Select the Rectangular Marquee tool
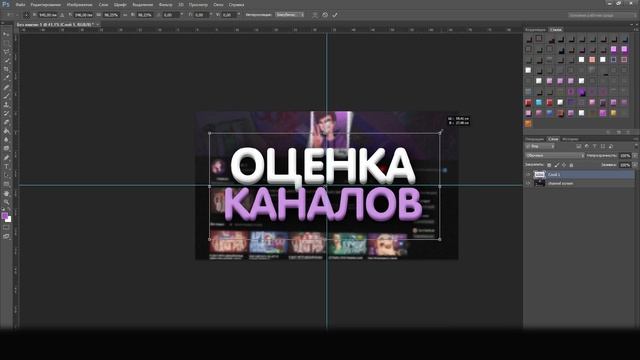Screen dimensions: 640x360 point(6,43)
